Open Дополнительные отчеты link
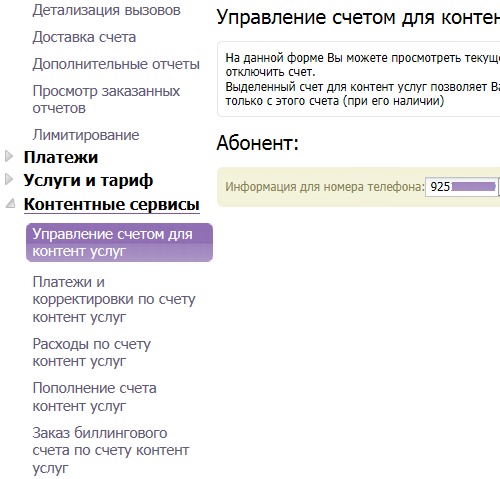The image size is (500, 479). (116, 64)
